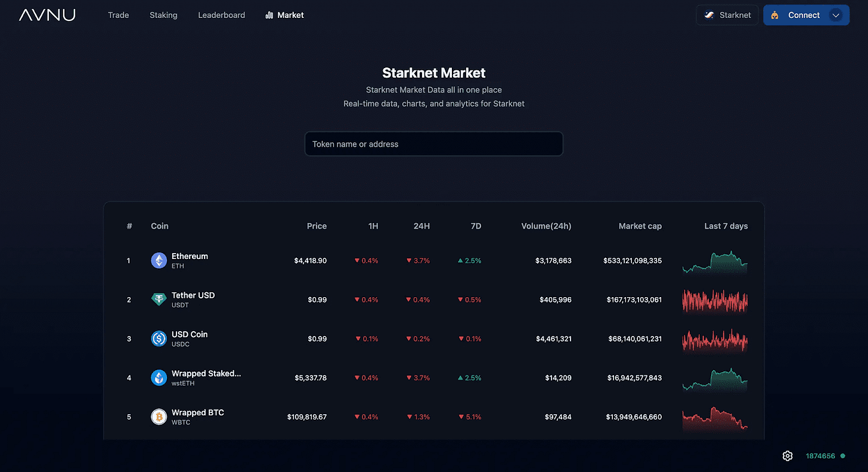This screenshot has height=472, width=868.
Task: Click the Starknet Market heading
Action: 434,73
